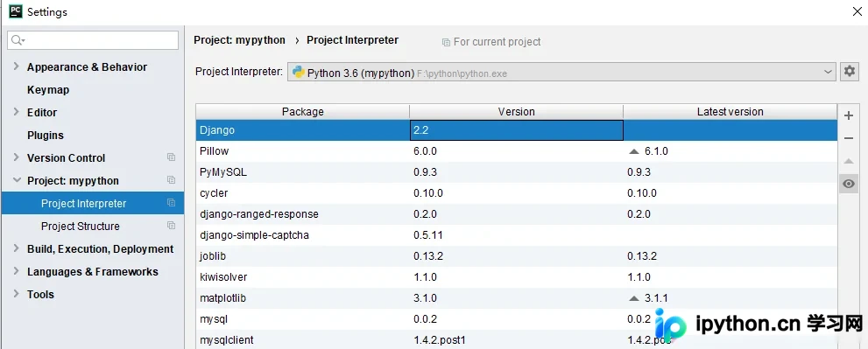868x349 pixels.
Task: Click Project: mypython breadcrumb
Action: click(x=239, y=40)
